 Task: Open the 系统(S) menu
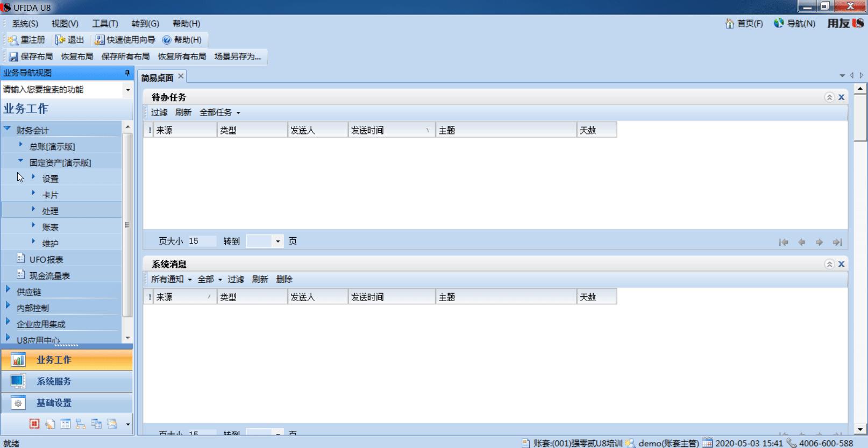(25, 24)
